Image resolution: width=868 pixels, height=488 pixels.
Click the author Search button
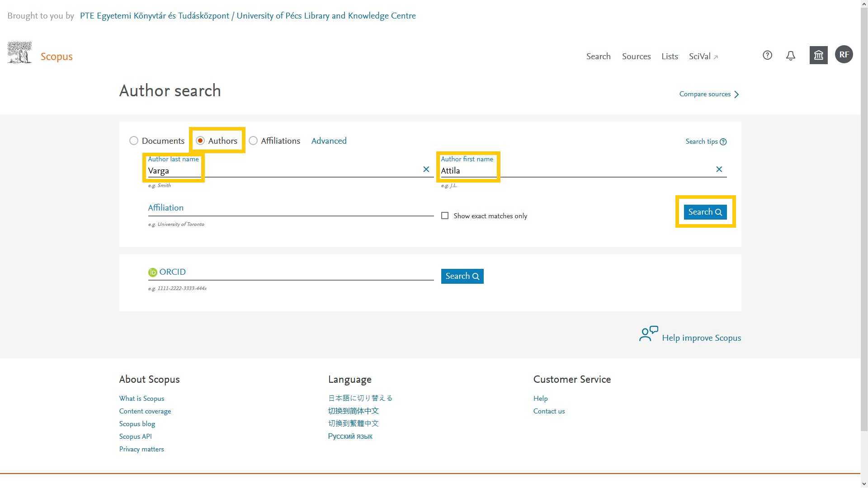tap(705, 212)
